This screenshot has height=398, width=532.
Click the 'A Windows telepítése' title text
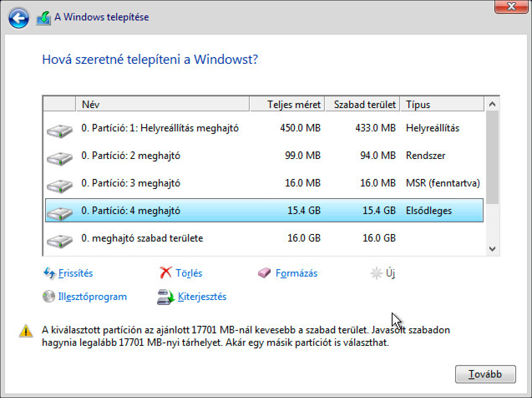click(x=101, y=17)
